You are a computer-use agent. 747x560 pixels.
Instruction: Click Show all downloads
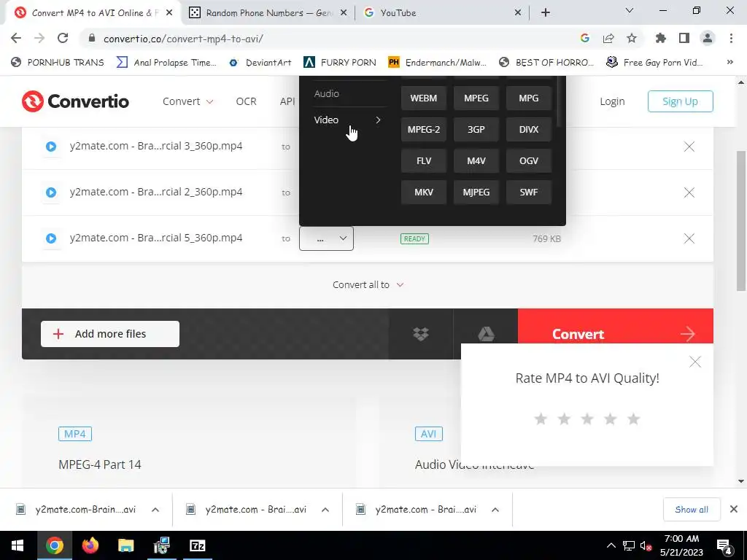[692, 510]
